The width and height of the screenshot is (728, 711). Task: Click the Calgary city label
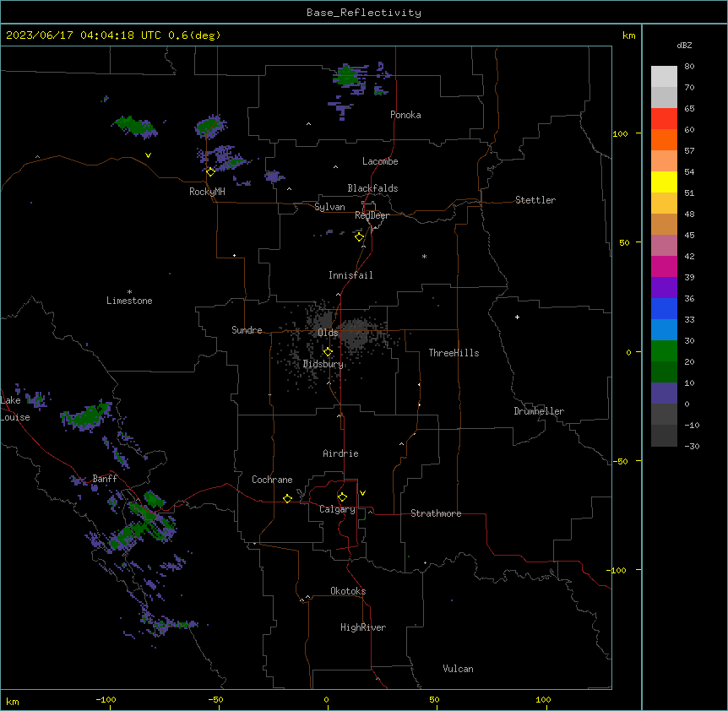(337, 509)
